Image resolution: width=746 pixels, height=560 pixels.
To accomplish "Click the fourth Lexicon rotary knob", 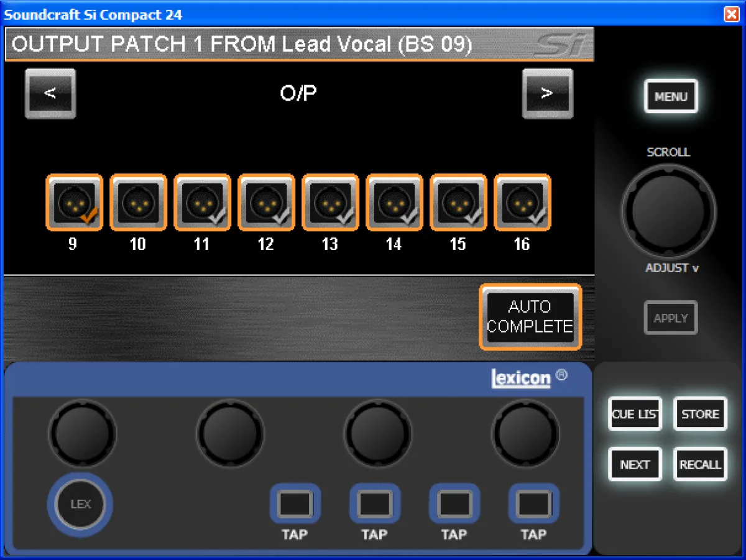I will point(526,432).
